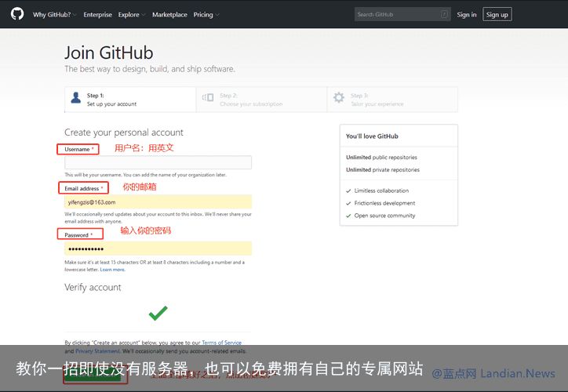Click checkmark beside Open source community
The image size is (568, 392).
pyautogui.click(x=348, y=216)
